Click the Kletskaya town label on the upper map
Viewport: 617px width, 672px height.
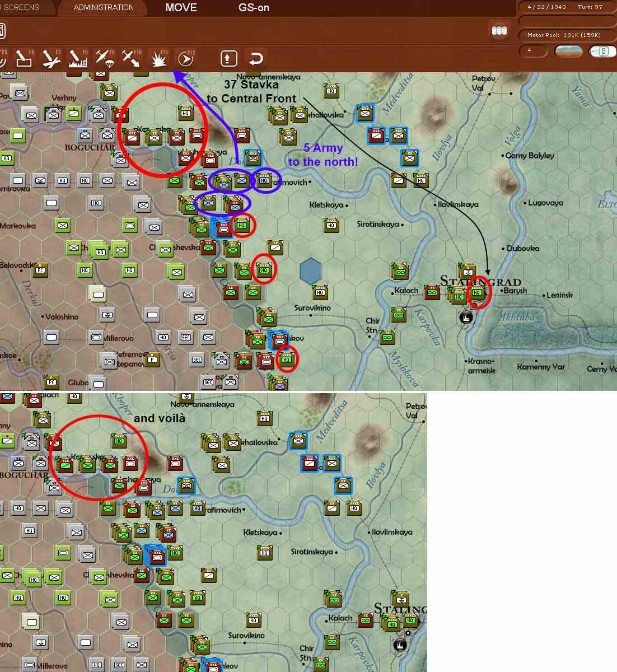pos(326,205)
